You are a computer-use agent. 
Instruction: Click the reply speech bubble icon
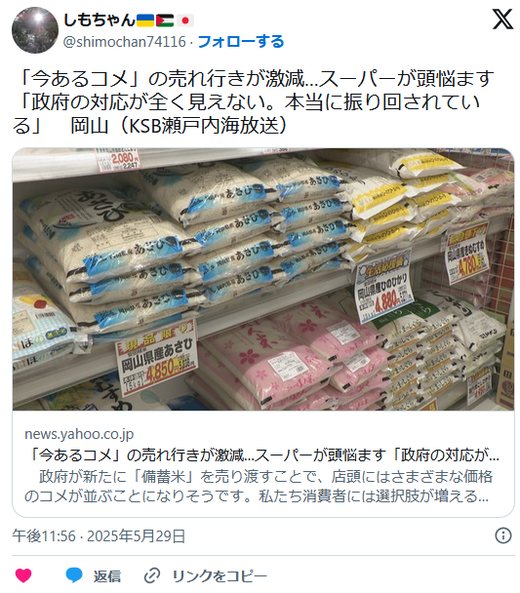[74, 575]
